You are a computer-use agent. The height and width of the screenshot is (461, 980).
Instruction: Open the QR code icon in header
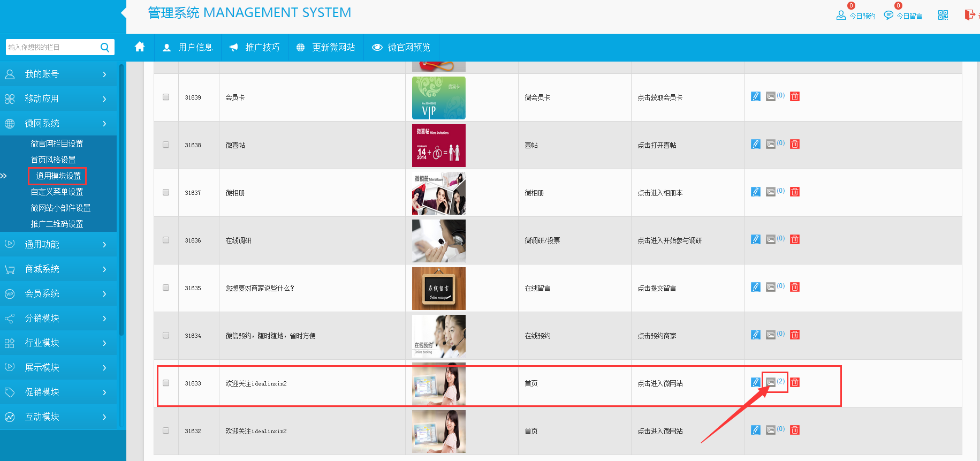click(x=943, y=15)
